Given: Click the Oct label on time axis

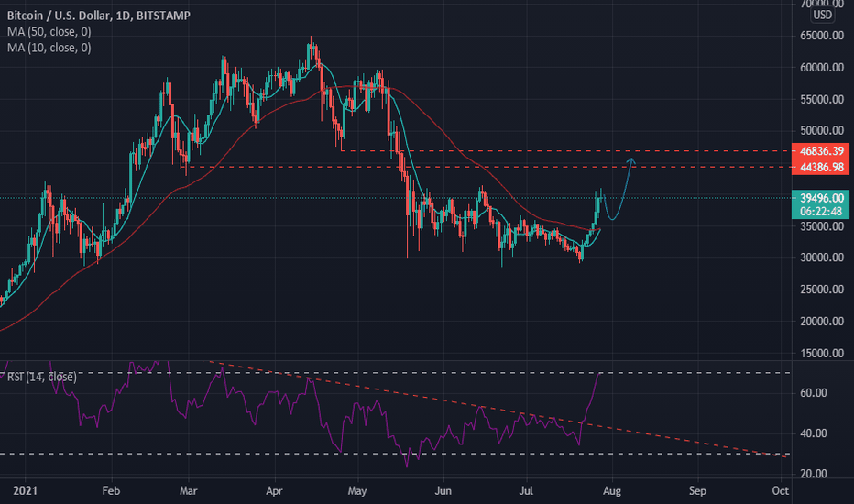Looking at the screenshot, I should click(781, 491).
